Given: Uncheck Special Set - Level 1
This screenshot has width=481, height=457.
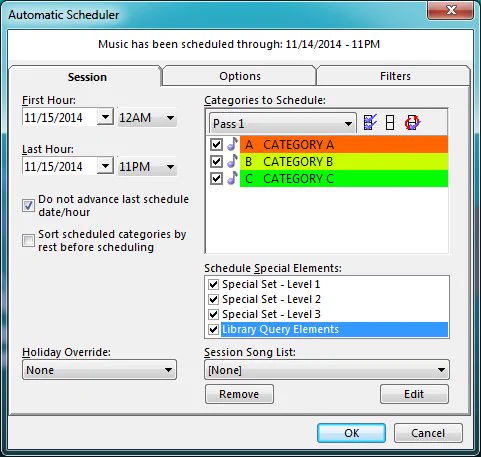Looking at the screenshot, I should click(213, 284).
